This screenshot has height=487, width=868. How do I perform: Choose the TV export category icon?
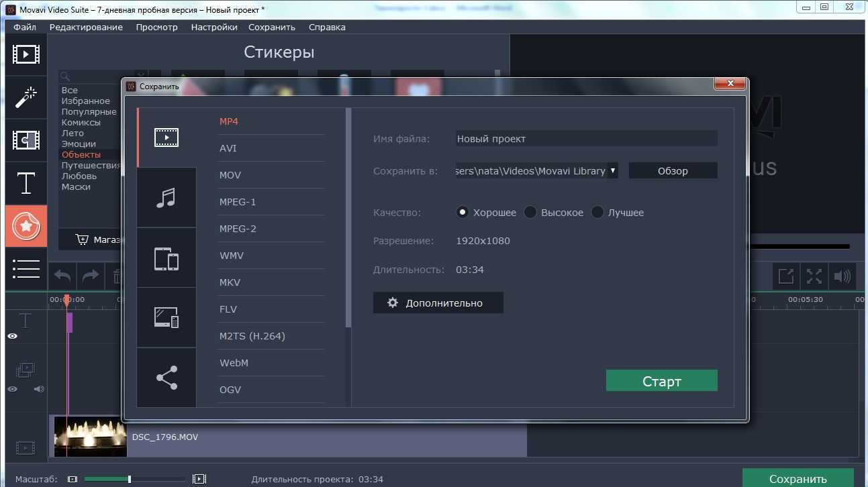[166, 317]
